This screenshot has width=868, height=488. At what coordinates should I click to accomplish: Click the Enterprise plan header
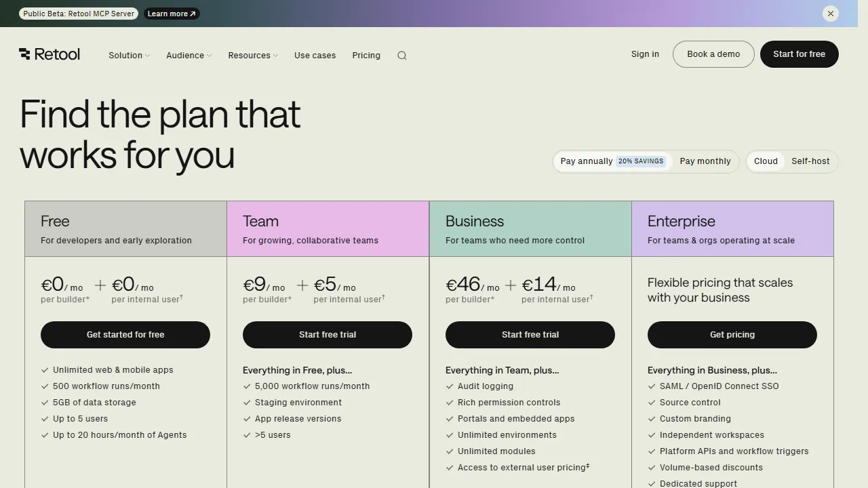[x=732, y=229]
